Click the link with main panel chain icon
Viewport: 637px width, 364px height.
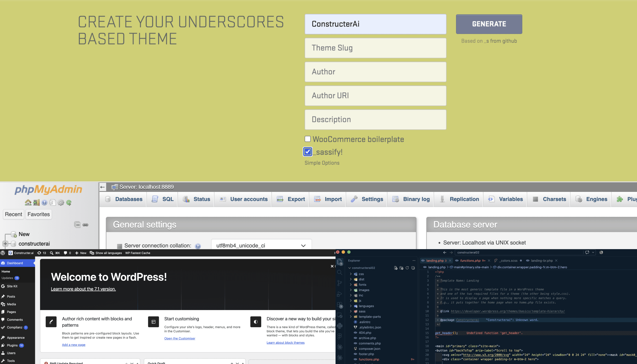pyautogui.click(x=85, y=225)
